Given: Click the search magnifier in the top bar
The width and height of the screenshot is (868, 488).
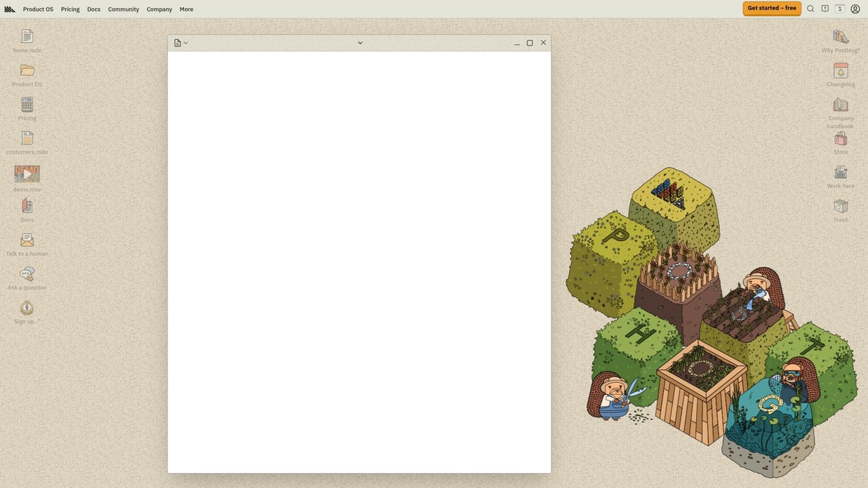Looking at the screenshot, I should (810, 9).
